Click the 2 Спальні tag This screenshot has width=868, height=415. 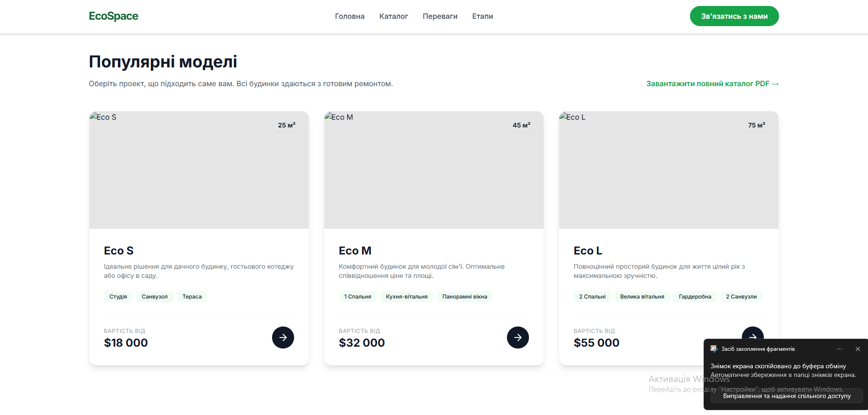[x=592, y=297]
